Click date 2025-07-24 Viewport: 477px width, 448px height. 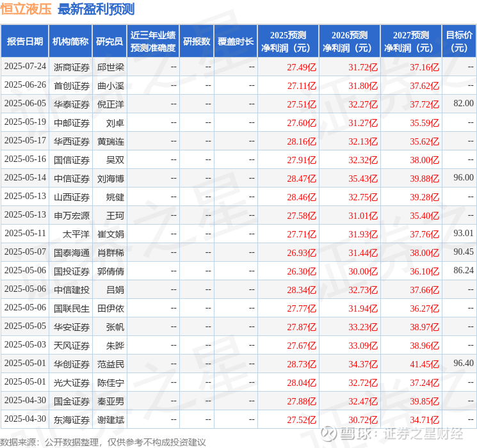25,67
